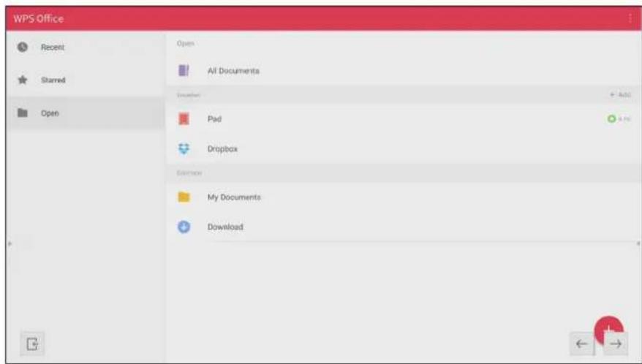Screen dimensions: 642x364
Task: Click the blue Download arrow icon
Action: [x=184, y=227]
